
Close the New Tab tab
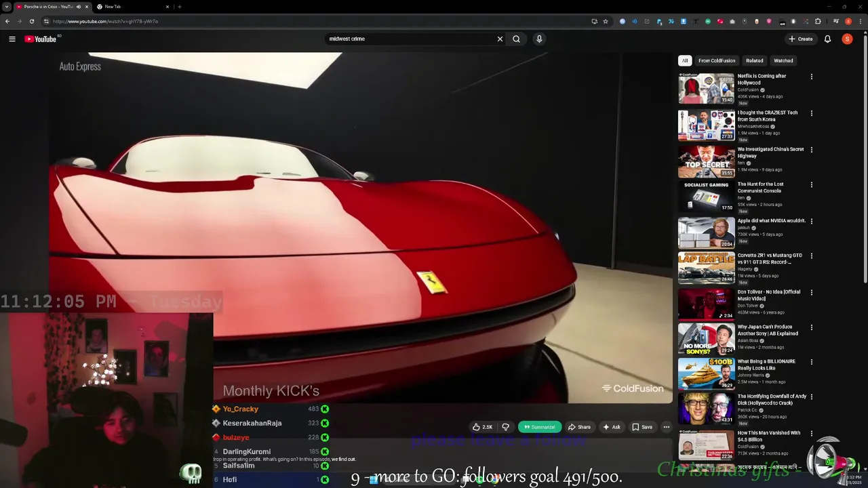167,7
